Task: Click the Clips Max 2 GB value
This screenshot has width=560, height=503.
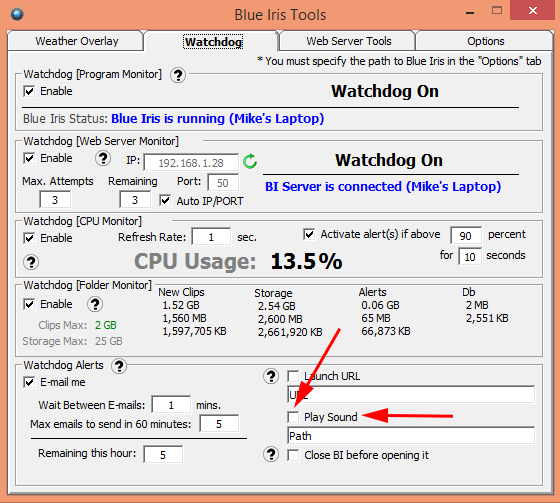Action: coord(106,325)
